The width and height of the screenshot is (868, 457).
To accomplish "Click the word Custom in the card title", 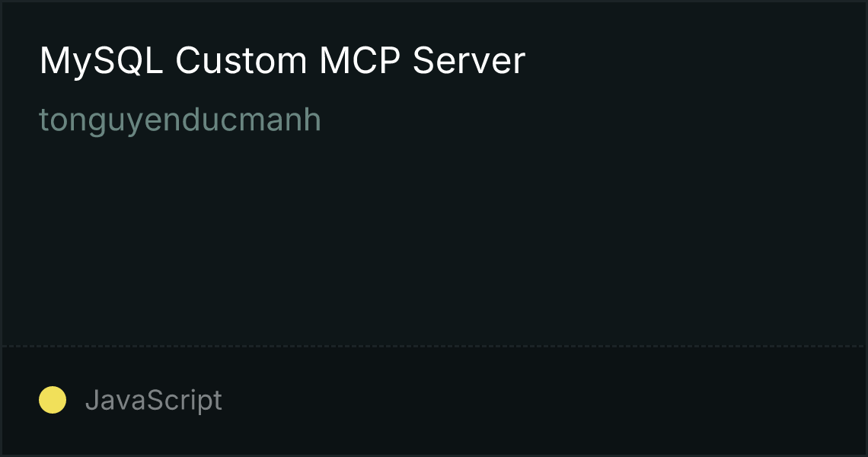I will (241, 60).
